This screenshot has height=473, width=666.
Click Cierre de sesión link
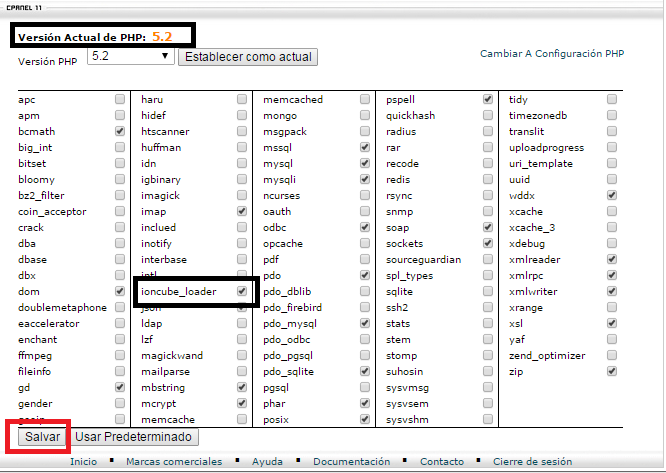pos(532,462)
